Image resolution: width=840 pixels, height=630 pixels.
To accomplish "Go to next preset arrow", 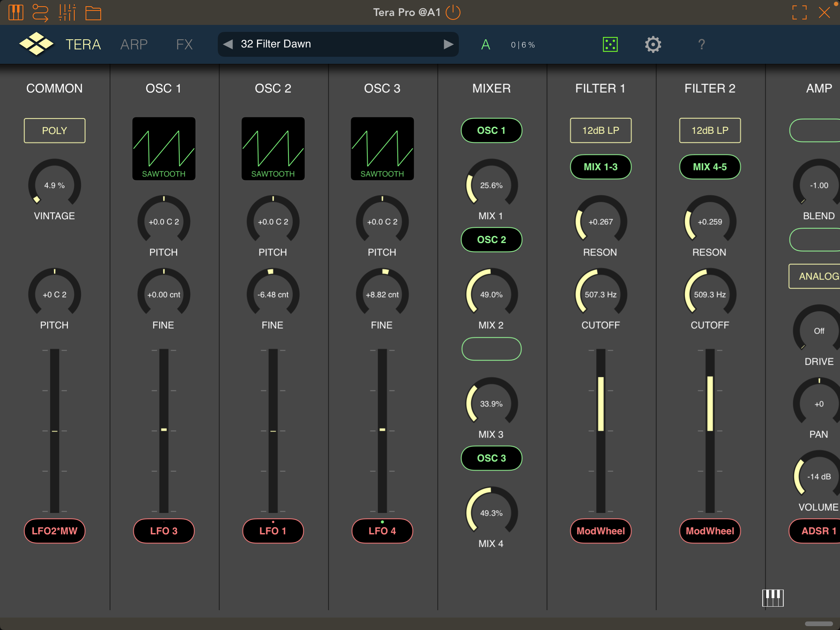I will [448, 44].
